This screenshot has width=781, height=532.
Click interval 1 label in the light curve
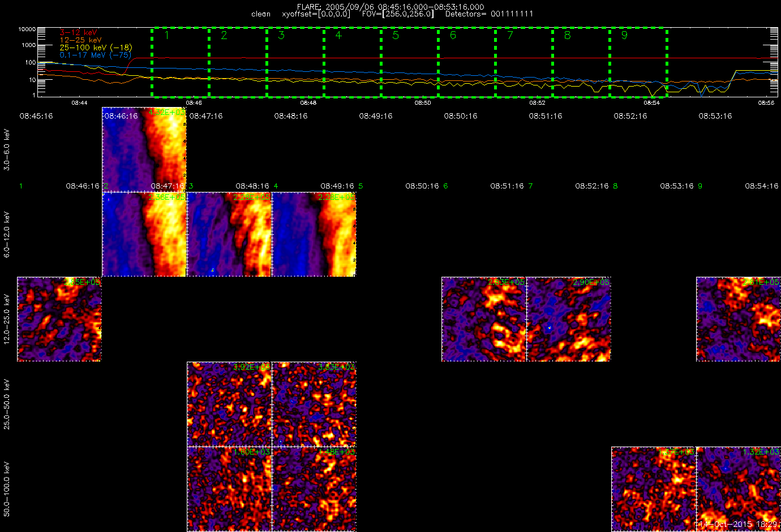point(166,35)
